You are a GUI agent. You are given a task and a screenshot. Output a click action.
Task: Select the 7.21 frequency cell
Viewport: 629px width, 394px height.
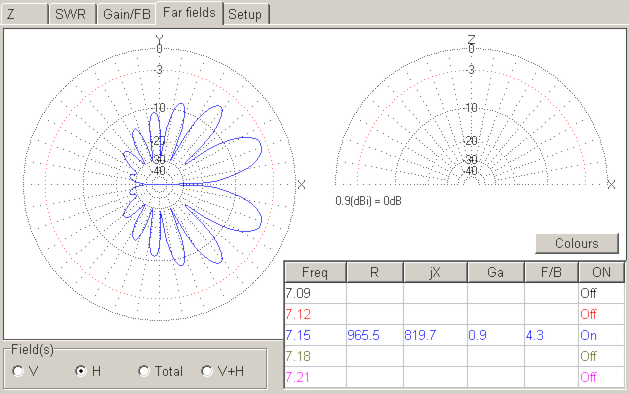point(315,377)
